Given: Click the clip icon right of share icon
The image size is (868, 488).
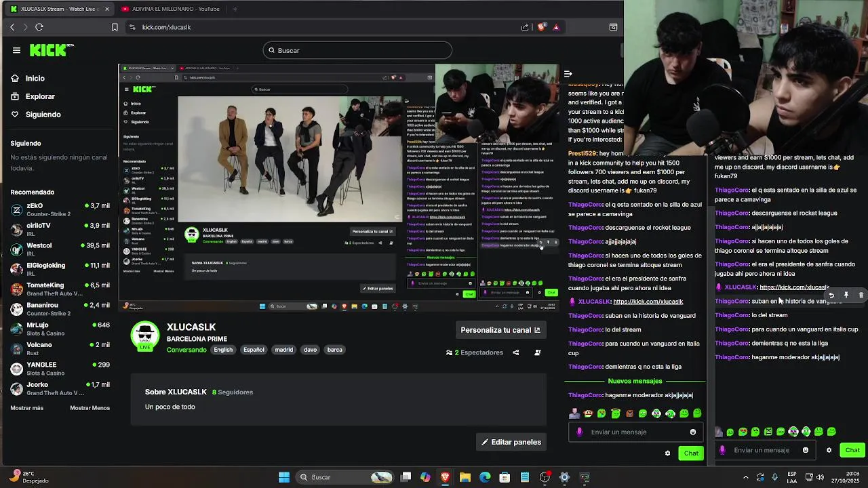Looking at the screenshot, I should (x=538, y=352).
